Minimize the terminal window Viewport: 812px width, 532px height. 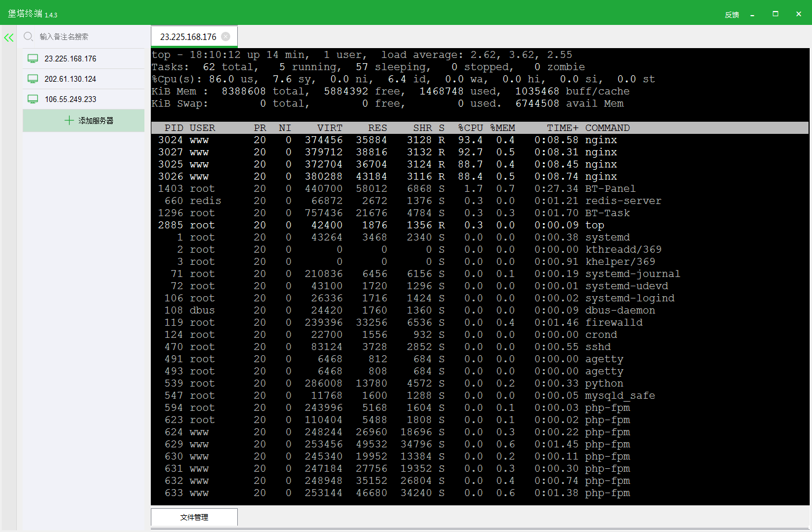pyautogui.click(x=752, y=15)
